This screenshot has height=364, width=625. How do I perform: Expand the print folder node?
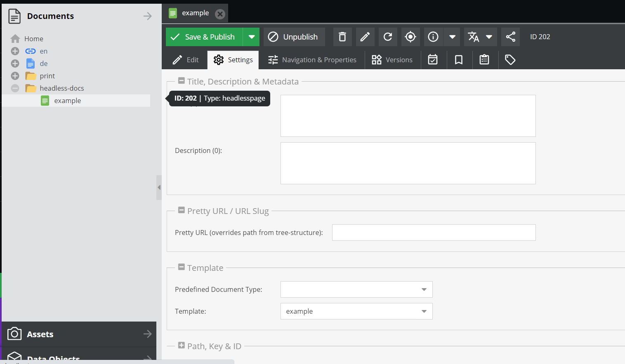click(15, 76)
